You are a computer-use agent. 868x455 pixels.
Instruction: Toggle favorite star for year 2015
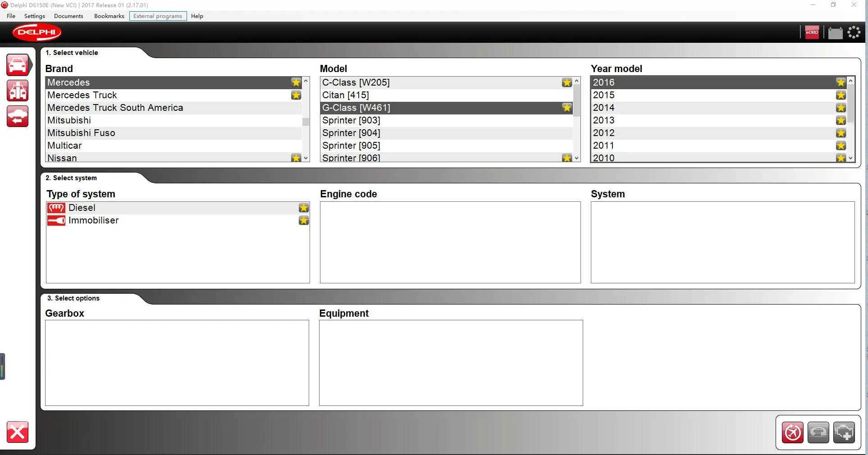pos(841,95)
